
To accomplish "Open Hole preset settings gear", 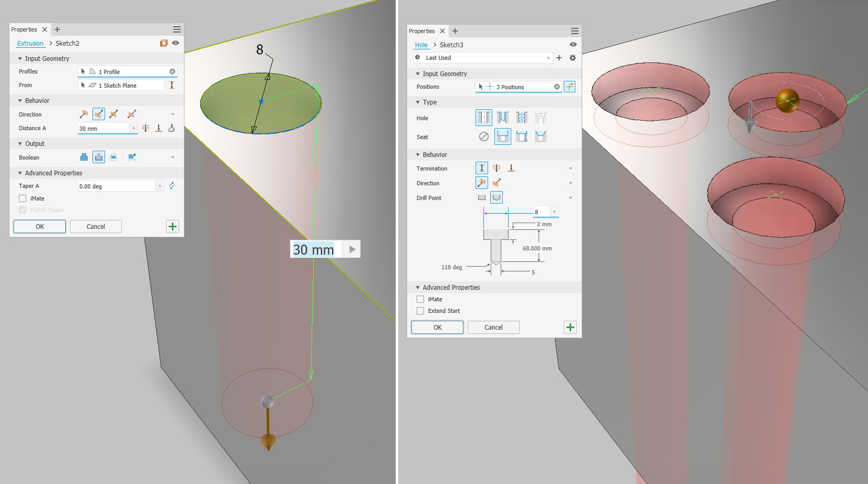I will pyautogui.click(x=573, y=58).
